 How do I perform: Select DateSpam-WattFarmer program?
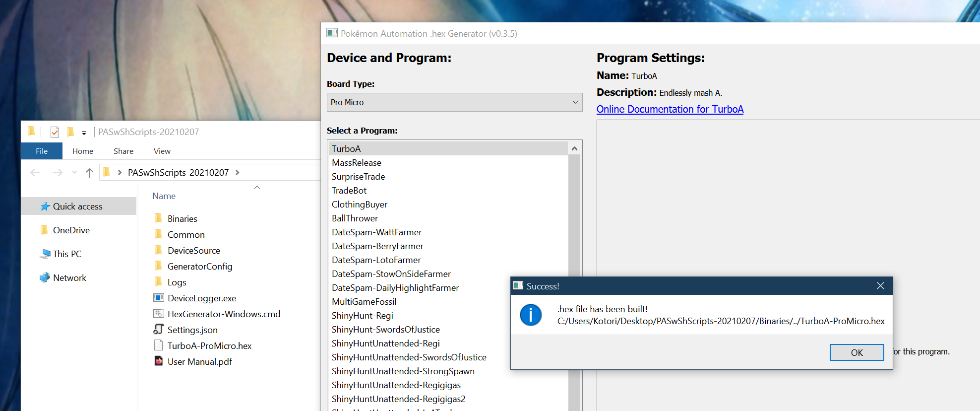coord(448,232)
